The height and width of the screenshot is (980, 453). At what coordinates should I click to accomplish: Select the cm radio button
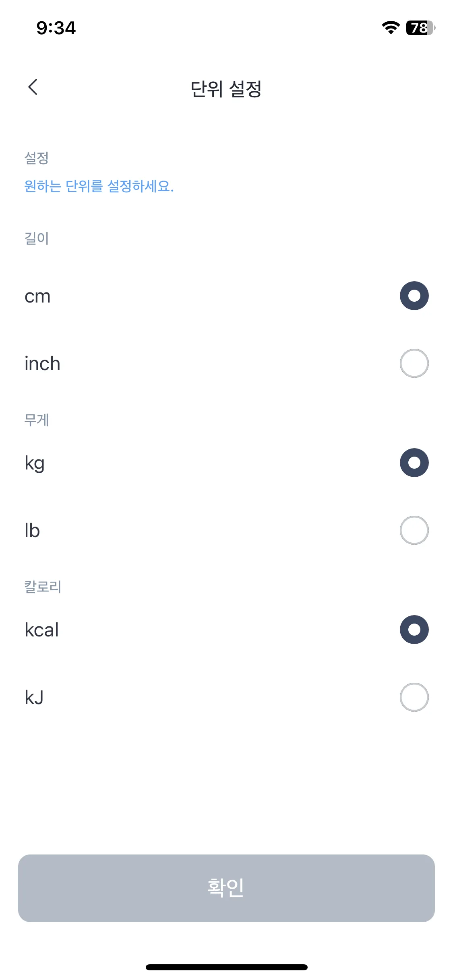point(414,296)
